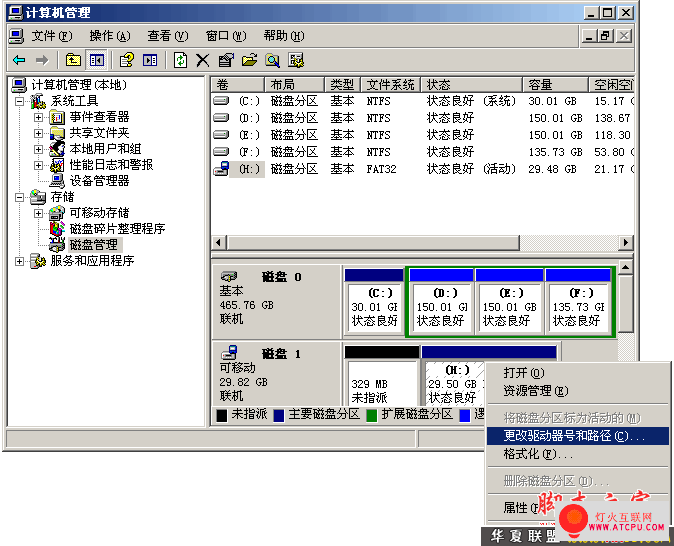Click the Properties sheet toolbar icon

point(226,60)
